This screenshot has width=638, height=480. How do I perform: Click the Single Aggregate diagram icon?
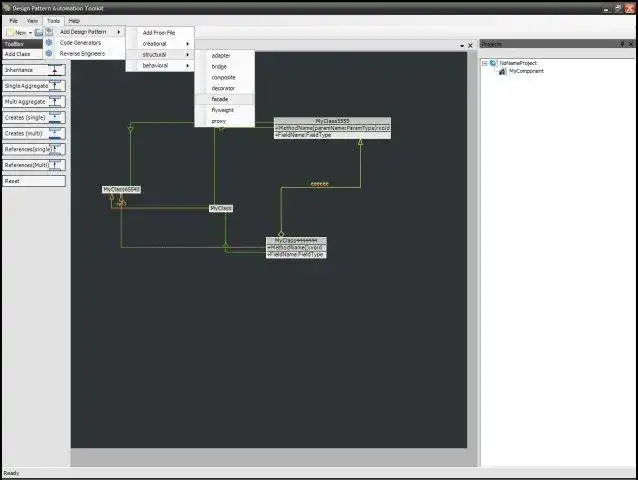pos(55,86)
